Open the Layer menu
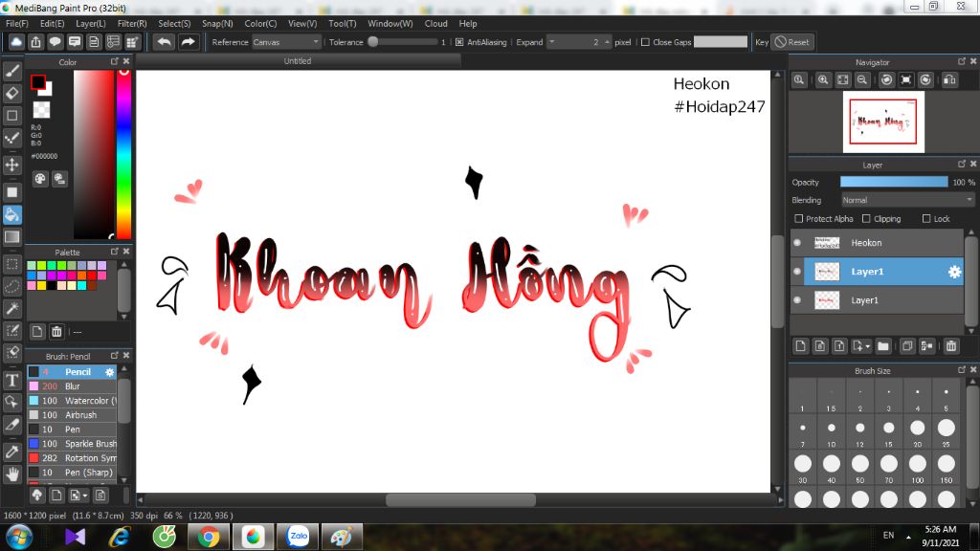The image size is (980, 551). [91, 23]
